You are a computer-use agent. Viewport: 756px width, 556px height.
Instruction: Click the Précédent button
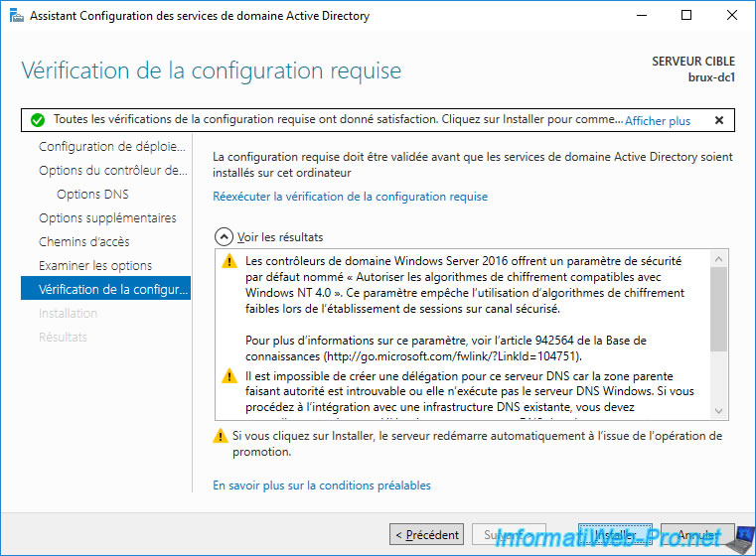point(426,534)
